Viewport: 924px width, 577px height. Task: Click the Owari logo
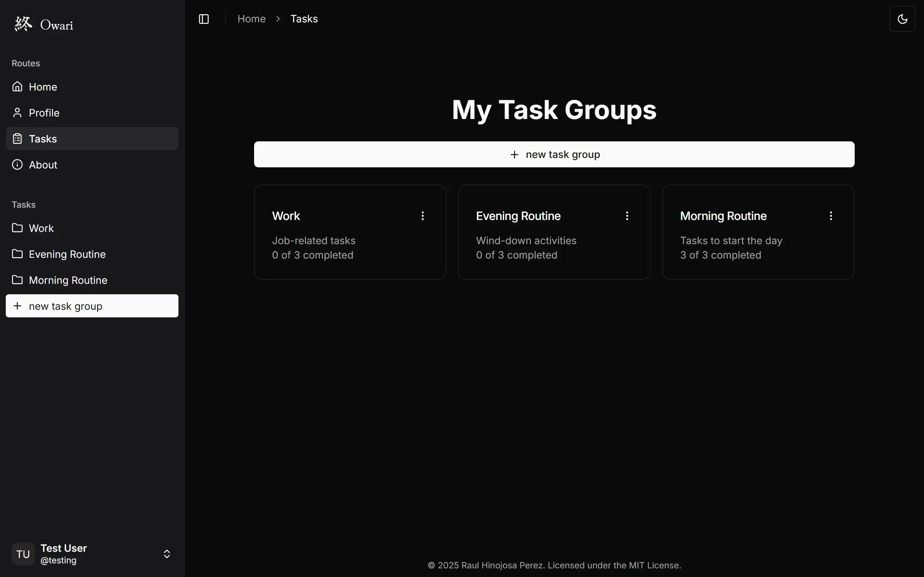coord(43,24)
